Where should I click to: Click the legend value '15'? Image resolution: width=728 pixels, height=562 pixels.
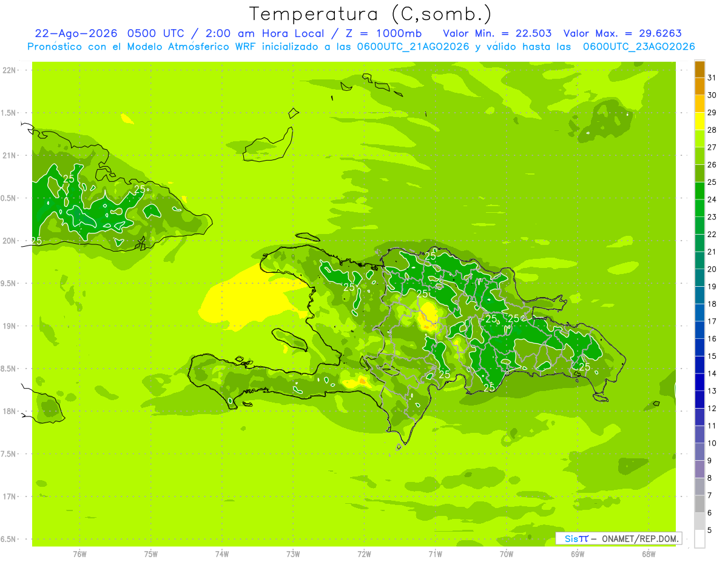(712, 356)
